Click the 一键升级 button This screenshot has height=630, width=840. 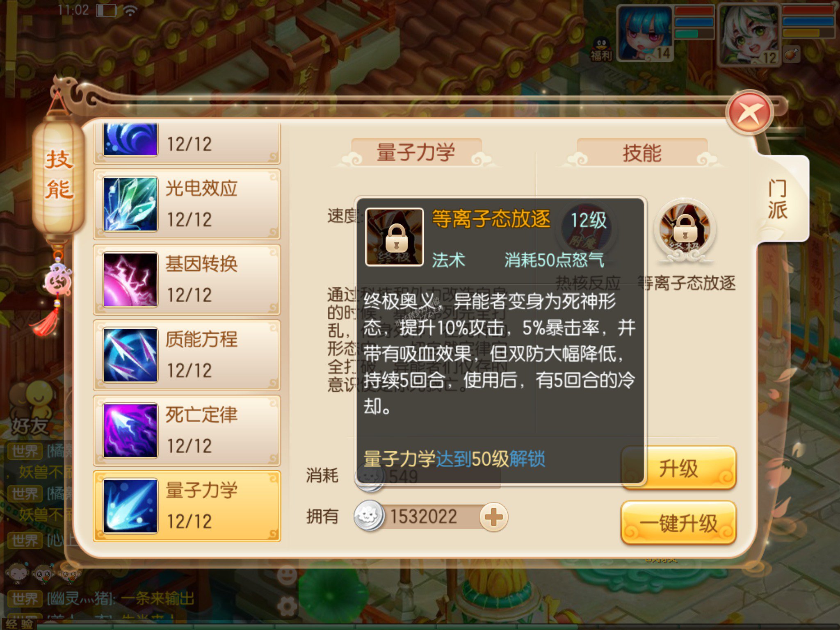coord(679,523)
